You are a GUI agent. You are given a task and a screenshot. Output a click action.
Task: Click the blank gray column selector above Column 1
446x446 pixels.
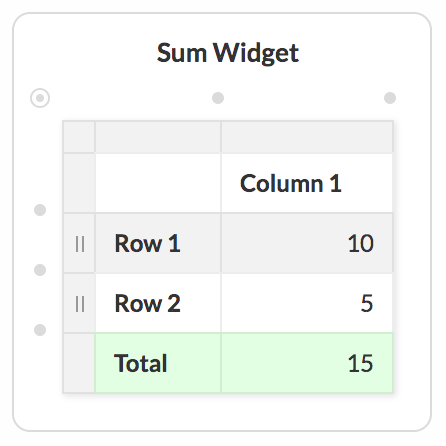(307, 137)
